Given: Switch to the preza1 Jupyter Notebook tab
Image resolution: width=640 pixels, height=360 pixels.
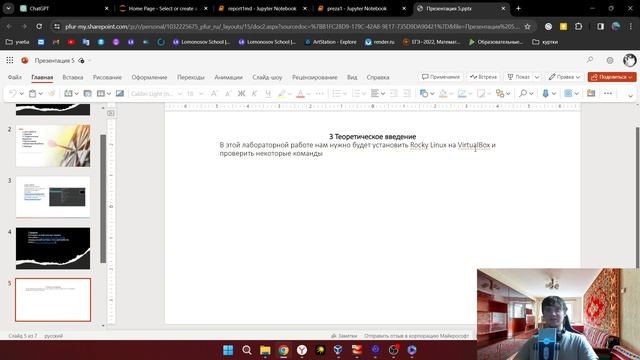Looking at the screenshot, I should (362, 8).
